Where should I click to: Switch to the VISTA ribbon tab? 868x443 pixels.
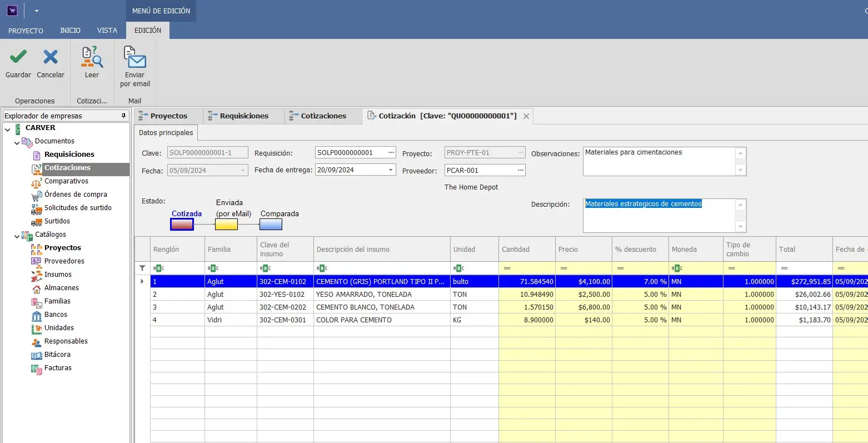[107, 31]
